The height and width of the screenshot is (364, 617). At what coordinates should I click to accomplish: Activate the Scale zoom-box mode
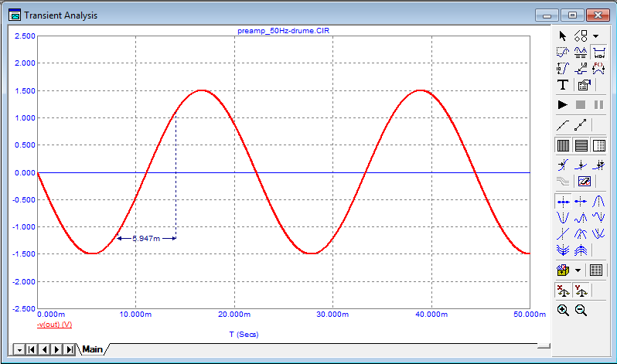click(x=563, y=52)
